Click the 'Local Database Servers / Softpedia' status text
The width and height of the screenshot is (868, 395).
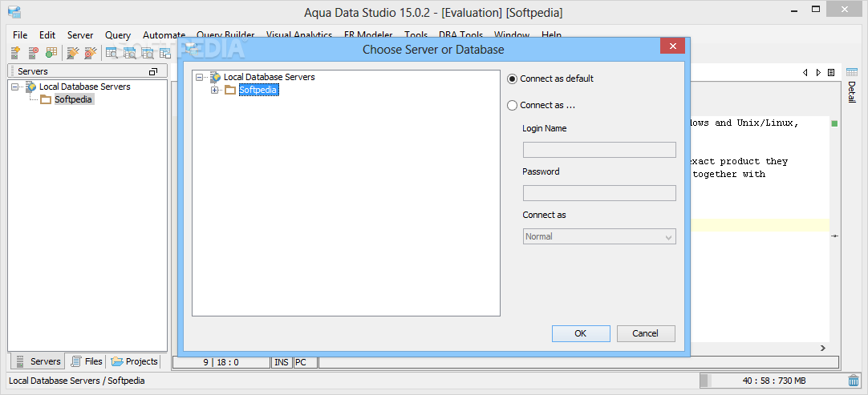77,381
